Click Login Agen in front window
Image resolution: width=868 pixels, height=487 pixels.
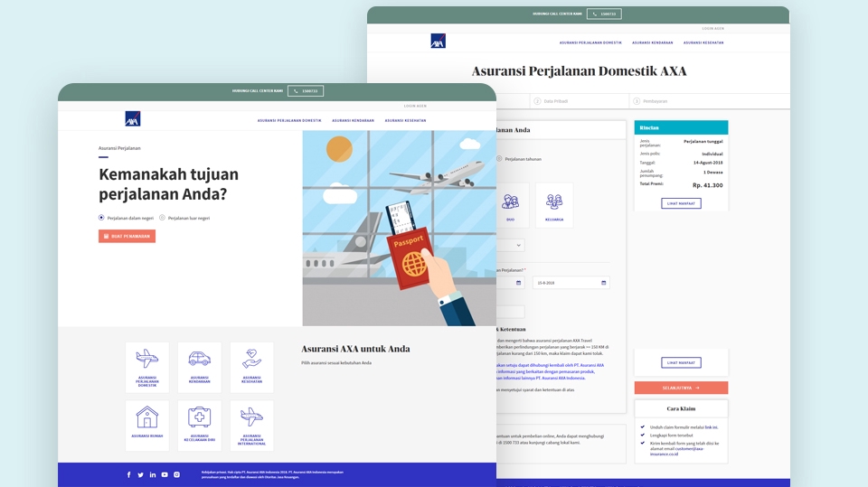pos(415,106)
